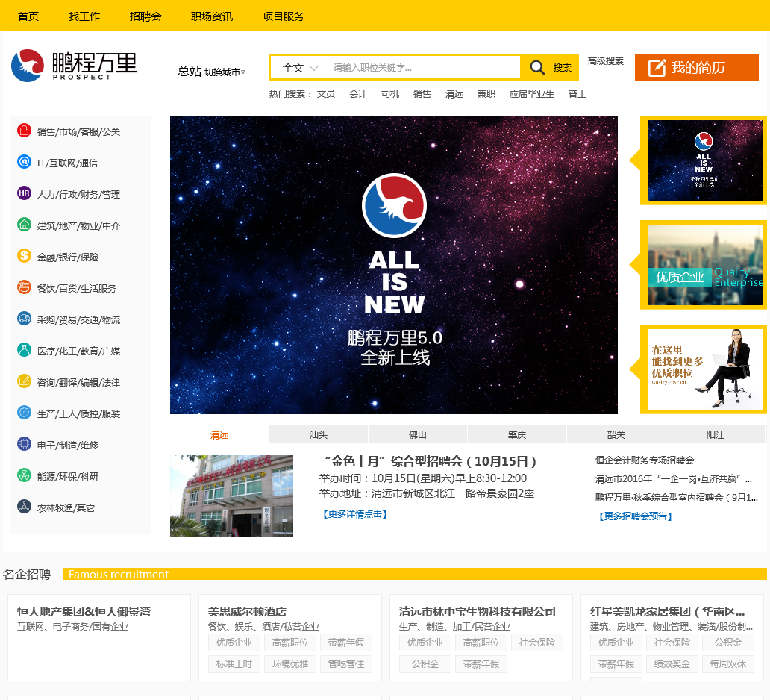Switch to the 汕头 city tab
This screenshot has height=700, width=770.
coord(318,435)
